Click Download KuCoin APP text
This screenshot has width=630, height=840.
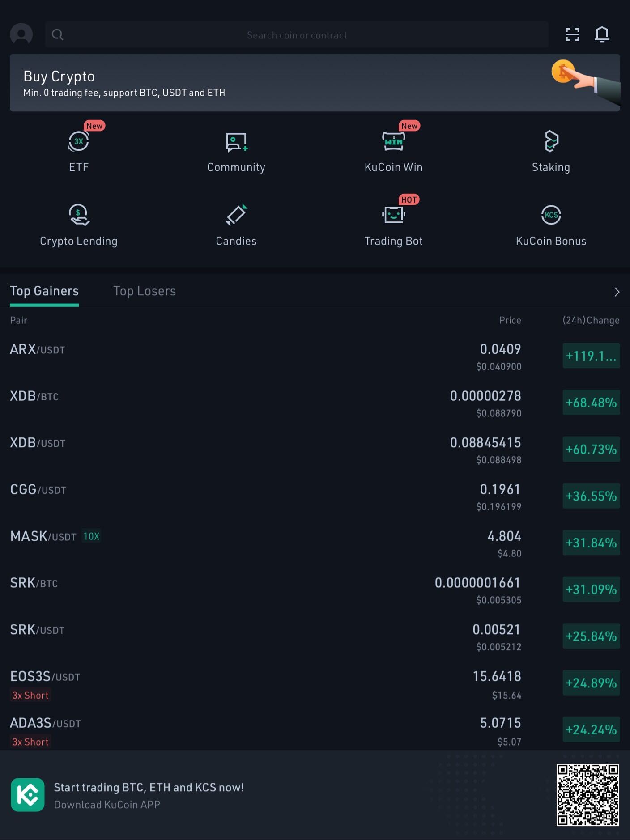point(107,805)
